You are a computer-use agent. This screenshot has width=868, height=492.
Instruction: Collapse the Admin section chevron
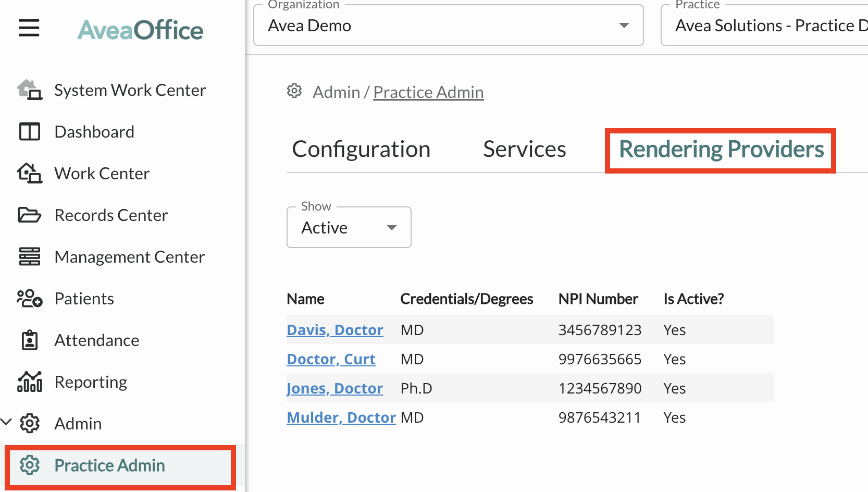6,422
